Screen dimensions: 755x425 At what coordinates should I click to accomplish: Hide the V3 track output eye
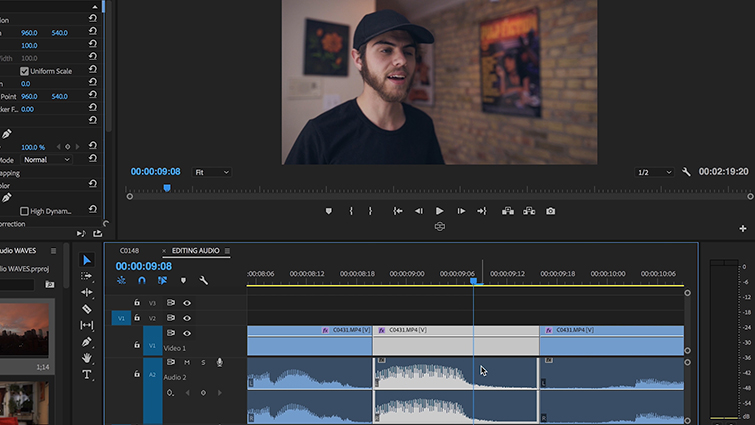point(187,303)
